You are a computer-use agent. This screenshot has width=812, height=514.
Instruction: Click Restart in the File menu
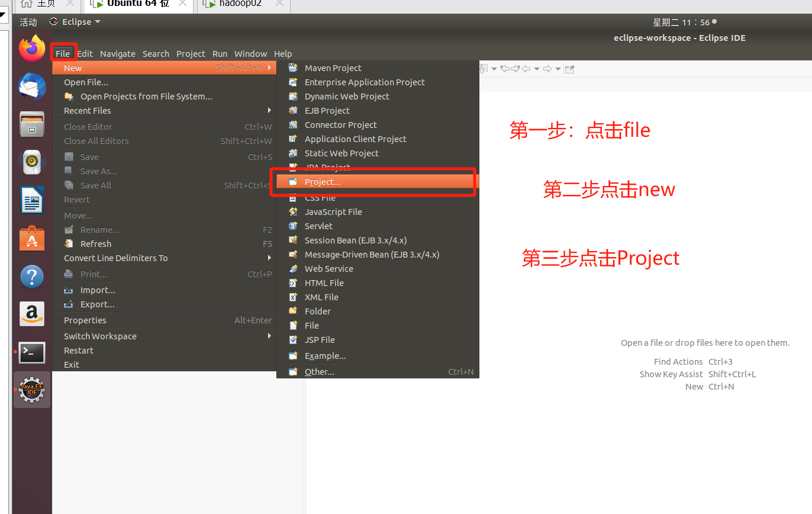(x=165, y=351)
